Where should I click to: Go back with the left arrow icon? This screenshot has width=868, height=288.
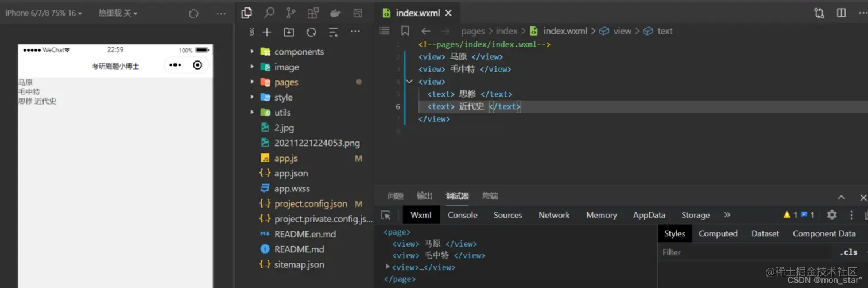coord(425,31)
